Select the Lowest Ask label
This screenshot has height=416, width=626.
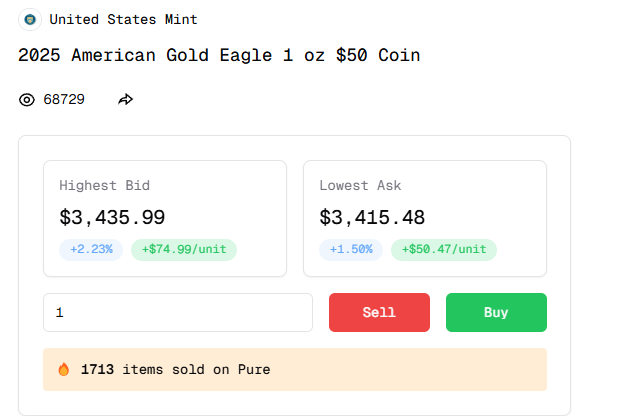tap(360, 185)
